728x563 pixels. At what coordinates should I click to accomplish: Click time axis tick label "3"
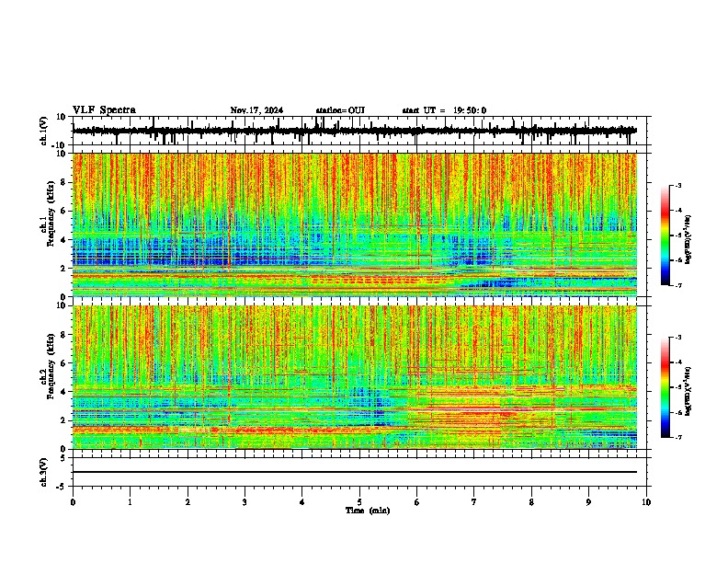point(245,502)
